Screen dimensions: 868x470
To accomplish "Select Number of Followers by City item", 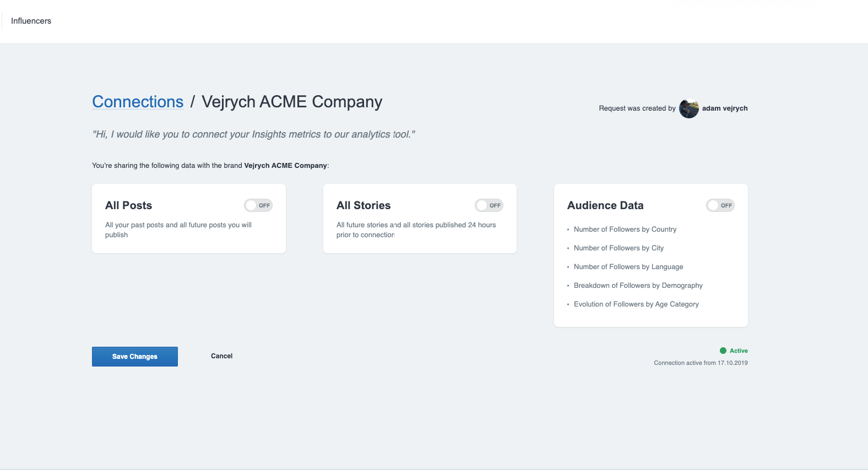I will (619, 248).
